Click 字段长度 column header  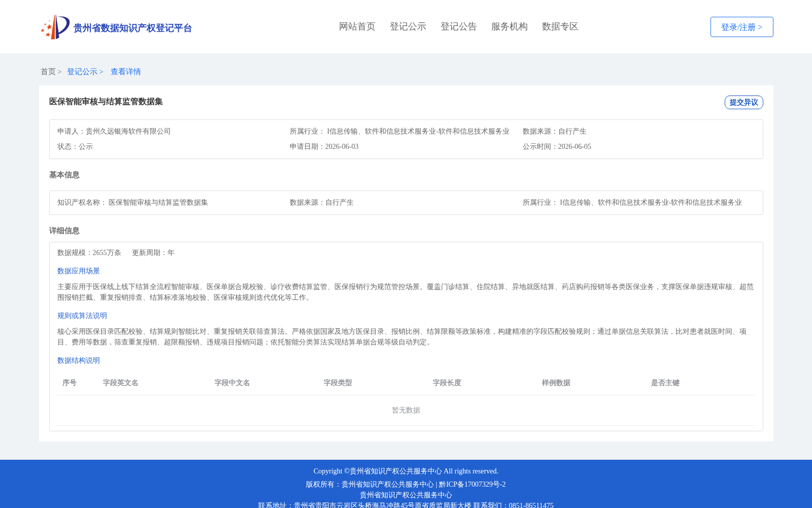coord(447,383)
